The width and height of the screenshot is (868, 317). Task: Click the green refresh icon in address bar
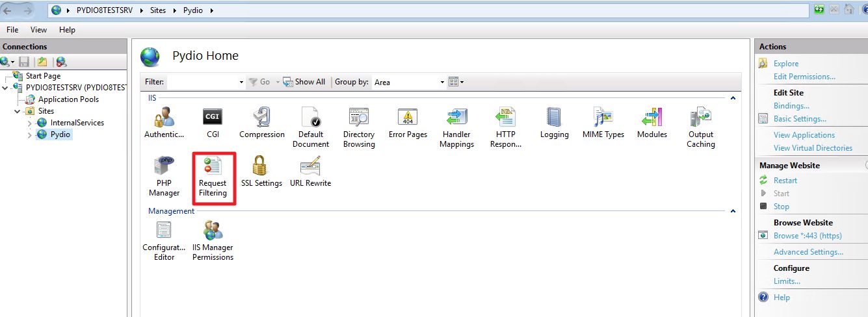pyautogui.click(x=819, y=10)
